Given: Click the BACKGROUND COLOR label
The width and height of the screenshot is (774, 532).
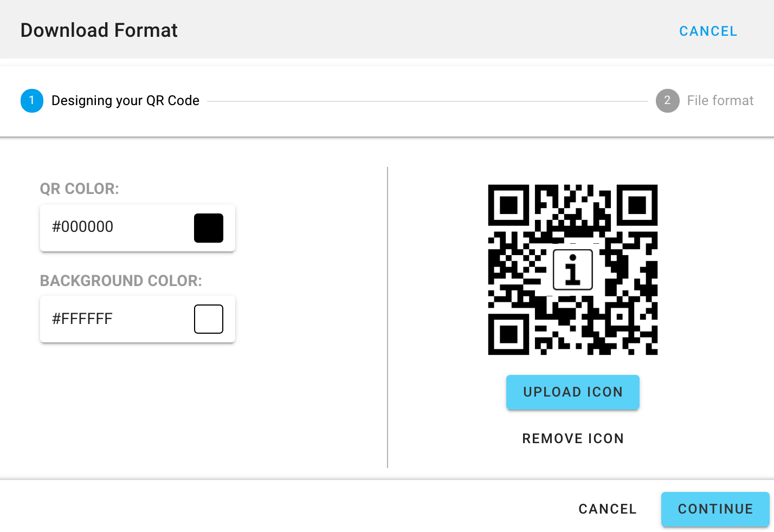Looking at the screenshot, I should [121, 281].
